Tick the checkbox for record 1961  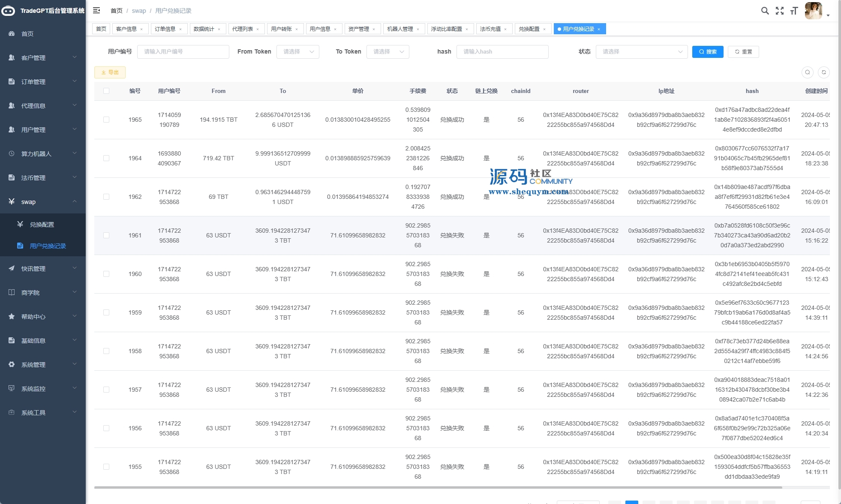(x=106, y=235)
